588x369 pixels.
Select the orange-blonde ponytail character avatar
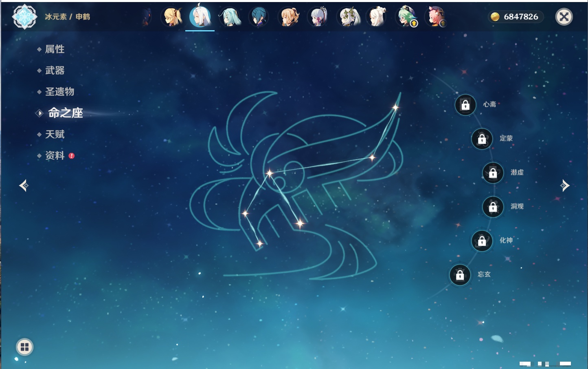tap(289, 17)
